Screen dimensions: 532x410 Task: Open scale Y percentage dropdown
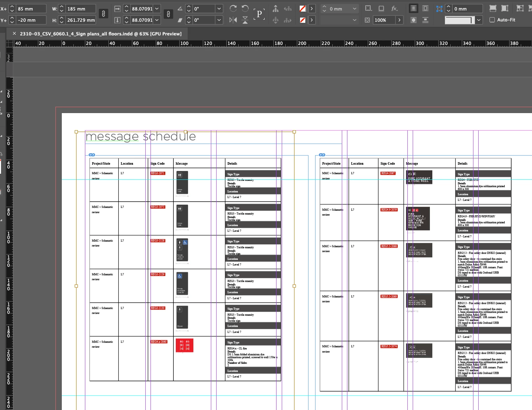tap(157, 20)
